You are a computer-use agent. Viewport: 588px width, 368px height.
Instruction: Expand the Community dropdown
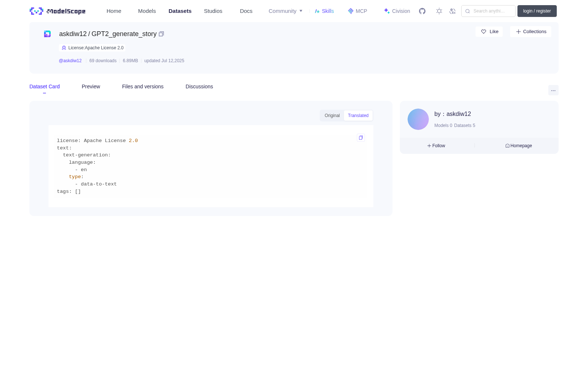[286, 11]
